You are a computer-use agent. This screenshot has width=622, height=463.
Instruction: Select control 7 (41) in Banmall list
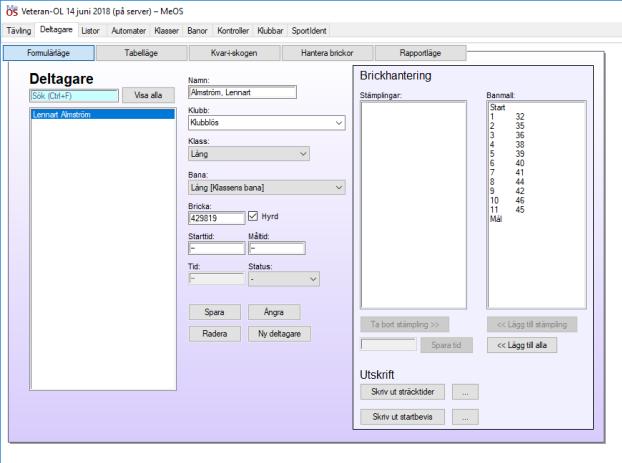click(x=536, y=172)
